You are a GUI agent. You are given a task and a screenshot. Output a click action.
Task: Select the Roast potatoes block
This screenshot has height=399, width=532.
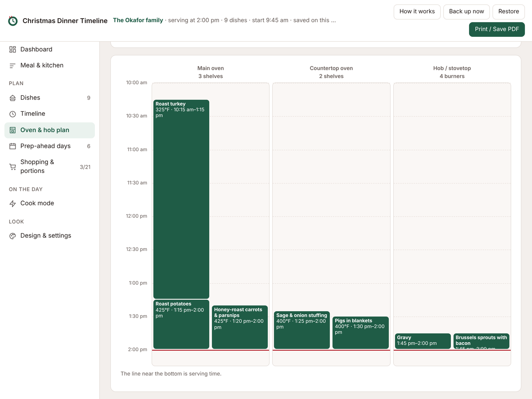tap(181, 325)
